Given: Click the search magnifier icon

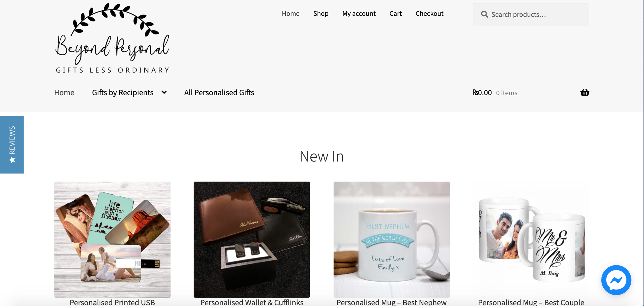Looking at the screenshot, I should coord(484,14).
